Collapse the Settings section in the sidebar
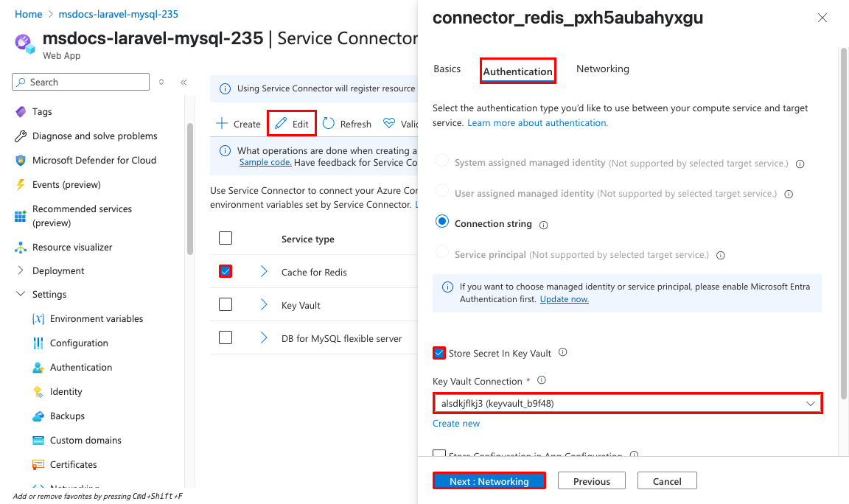 tap(21, 294)
